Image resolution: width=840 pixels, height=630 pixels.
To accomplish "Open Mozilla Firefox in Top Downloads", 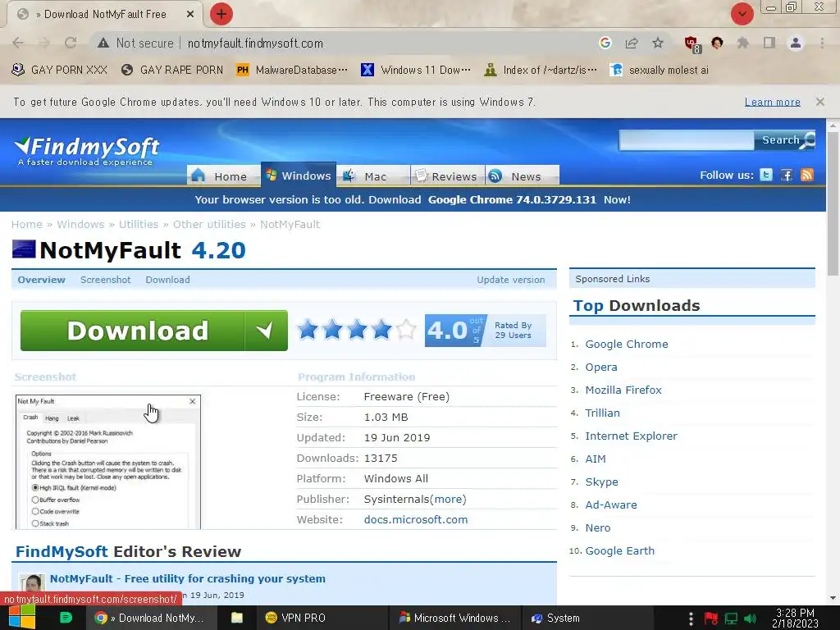I will pos(623,390).
